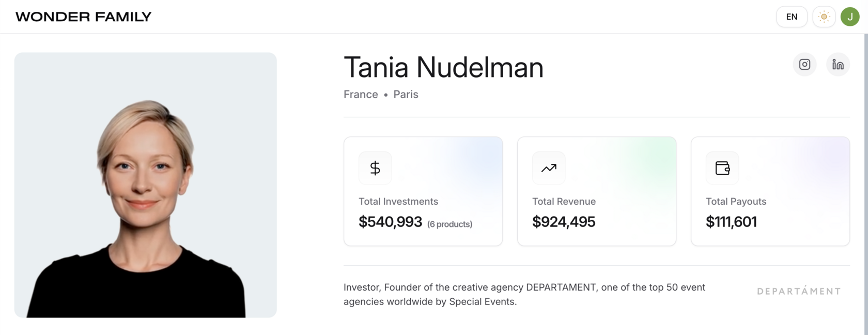Click the trending arrow revenue icon
Screen dimensions: 868x335
(x=549, y=168)
